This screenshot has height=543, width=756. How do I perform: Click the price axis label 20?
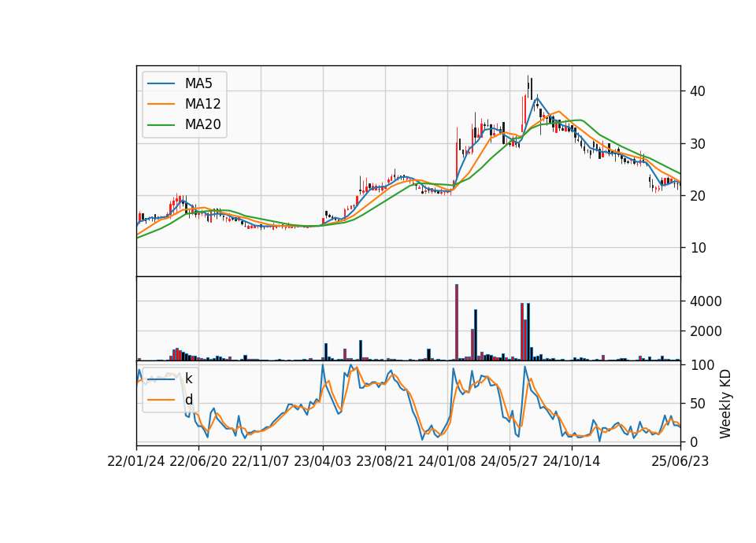tap(698, 196)
